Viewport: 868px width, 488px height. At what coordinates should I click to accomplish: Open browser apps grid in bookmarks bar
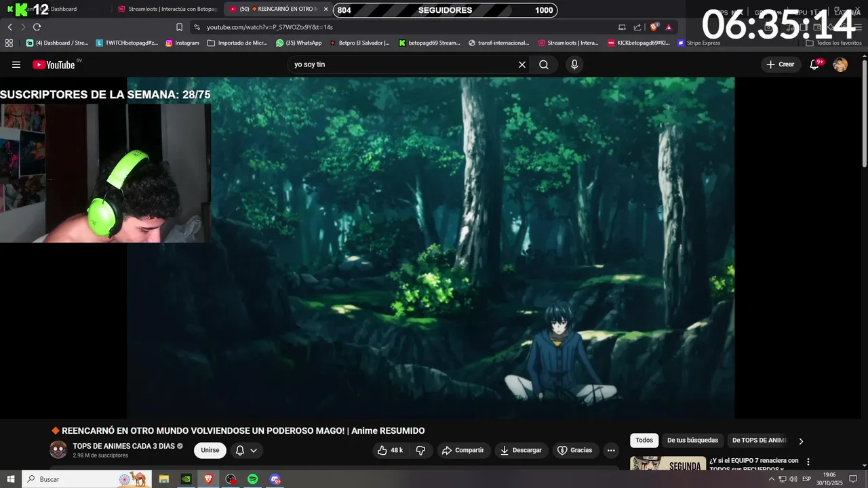coord(9,43)
